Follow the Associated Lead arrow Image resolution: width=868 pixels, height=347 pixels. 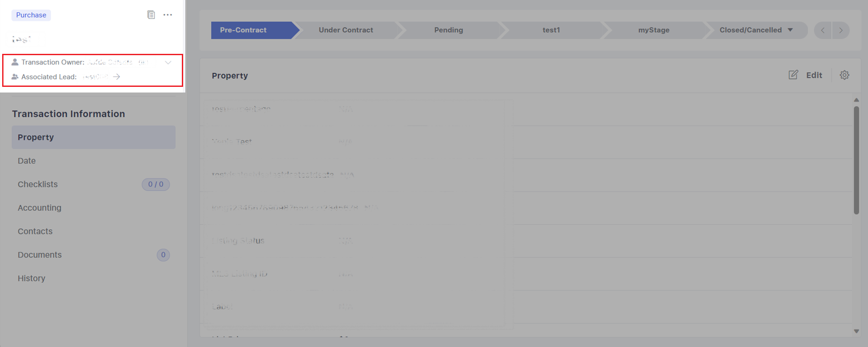click(x=116, y=77)
